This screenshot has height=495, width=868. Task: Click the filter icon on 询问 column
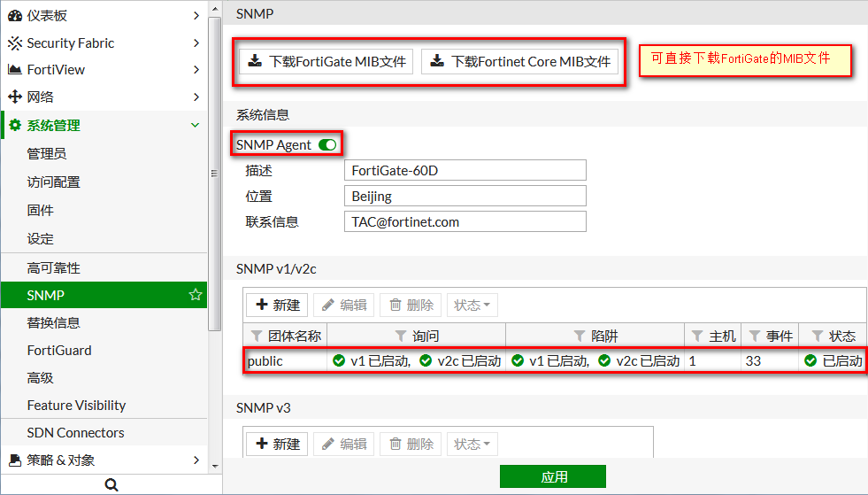pyautogui.click(x=401, y=336)
